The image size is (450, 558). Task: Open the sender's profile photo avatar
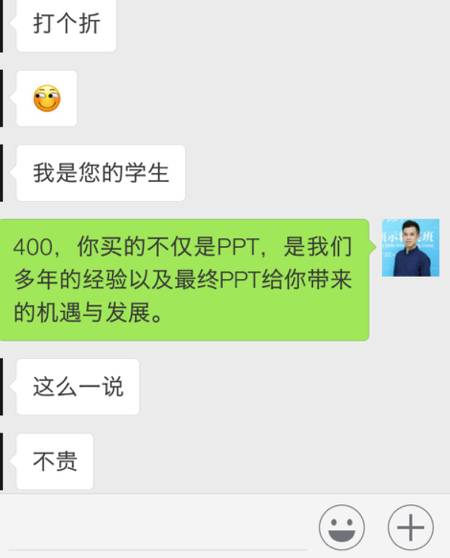(411, 248)
